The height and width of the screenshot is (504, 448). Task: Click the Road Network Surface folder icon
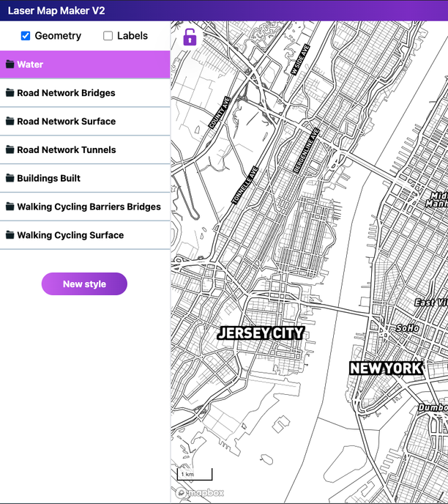point(10,121)
